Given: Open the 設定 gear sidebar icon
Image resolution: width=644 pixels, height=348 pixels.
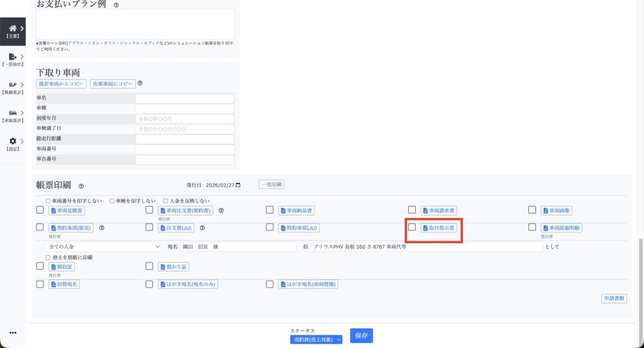Looking at the screenshot, I should [x=13, y=143].
